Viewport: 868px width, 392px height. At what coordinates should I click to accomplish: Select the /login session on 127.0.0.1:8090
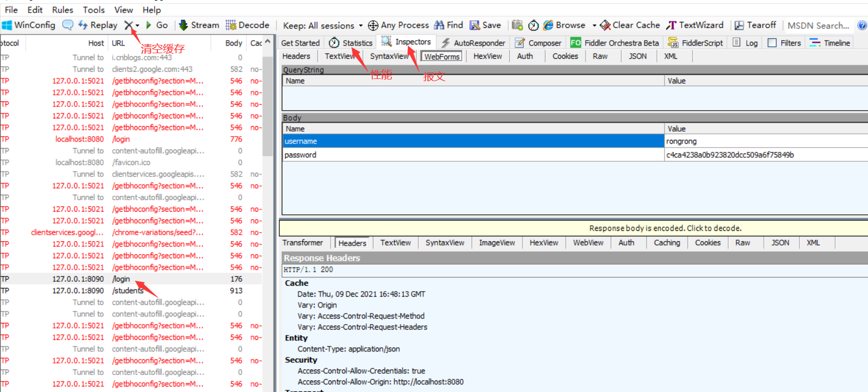(131, 279)
